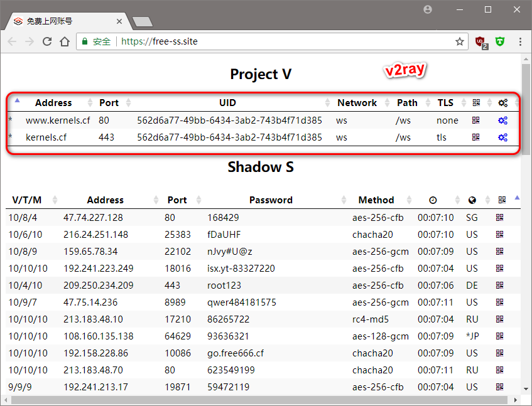
Task: Sort Project V table by Port
Action: click(x=109, y=103)
